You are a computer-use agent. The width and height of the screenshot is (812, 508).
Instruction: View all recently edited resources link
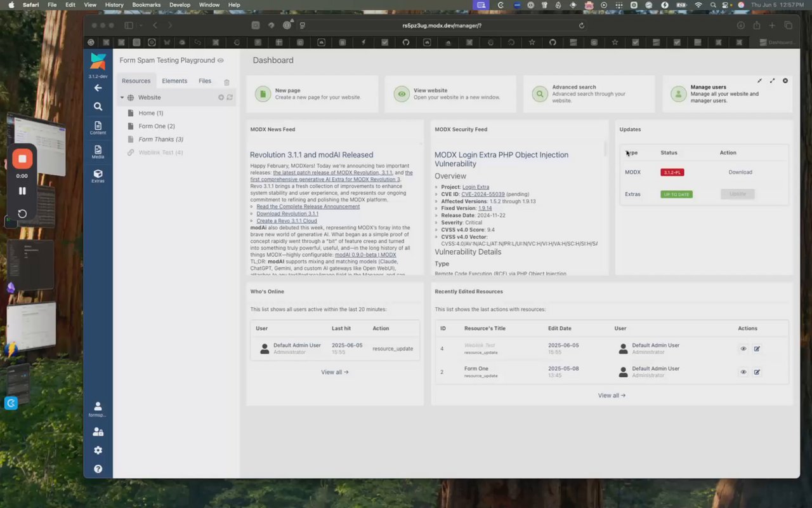coord(612,396)
